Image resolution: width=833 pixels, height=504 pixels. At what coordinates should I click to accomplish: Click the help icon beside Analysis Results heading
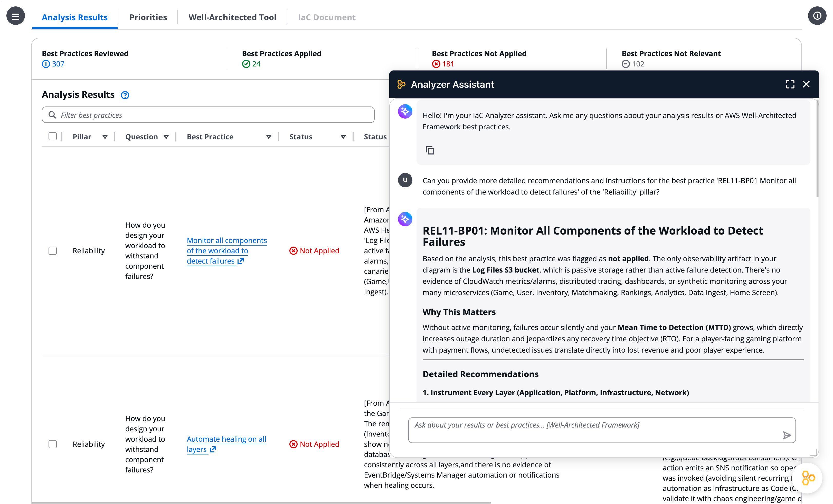click(125, 95)
